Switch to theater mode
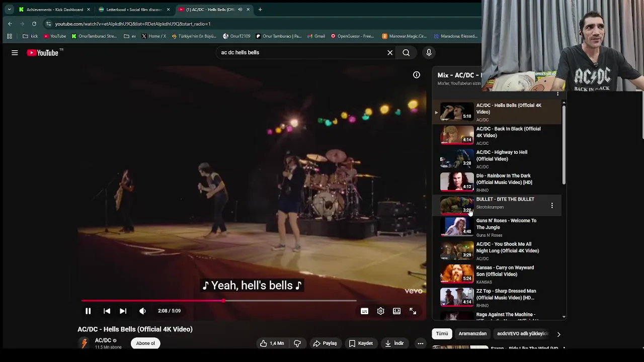This screenshot has width=644, height=362. [397, 311]
